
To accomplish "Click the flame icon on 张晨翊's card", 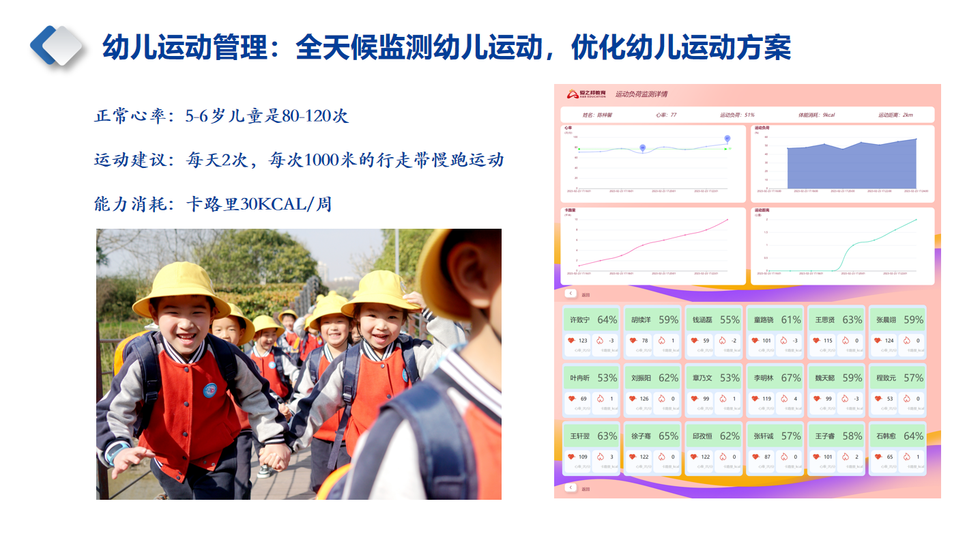I will coord(908,340).
